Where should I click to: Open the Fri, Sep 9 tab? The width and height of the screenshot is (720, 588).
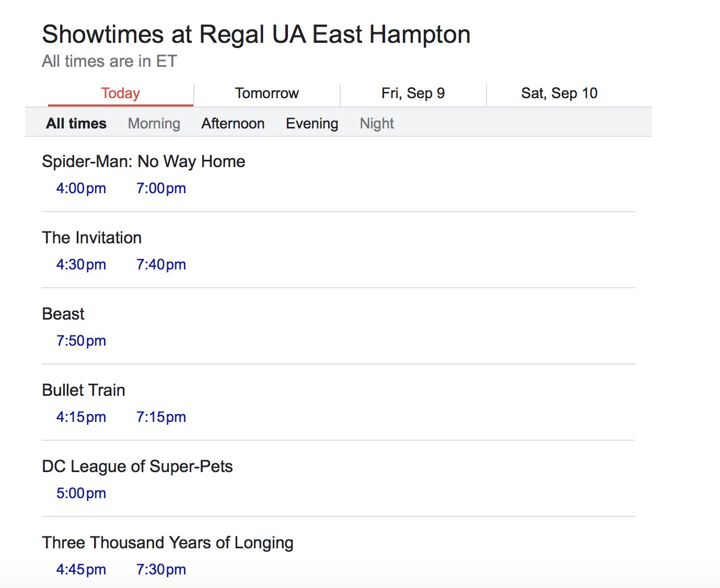point(413,93)
